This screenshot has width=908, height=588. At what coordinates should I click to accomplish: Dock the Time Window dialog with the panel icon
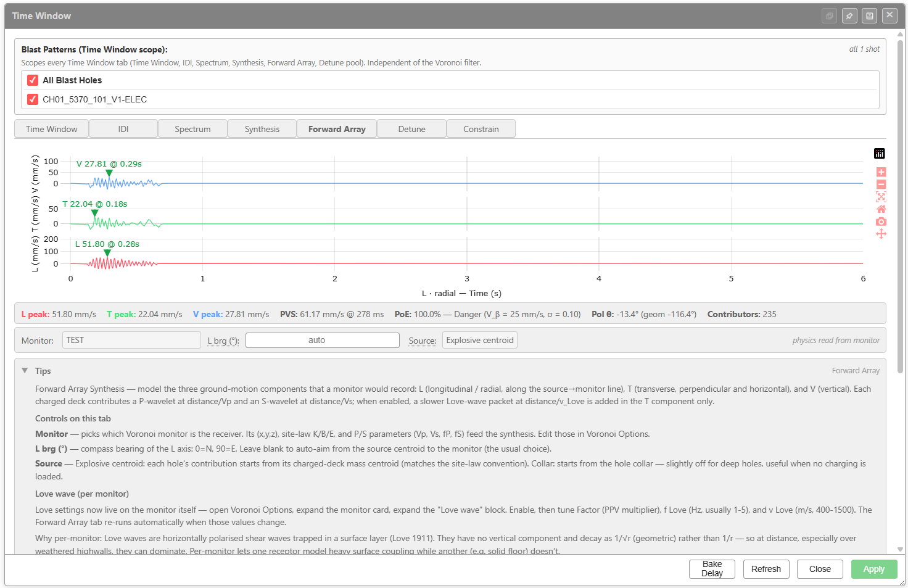tap(870, 16)
